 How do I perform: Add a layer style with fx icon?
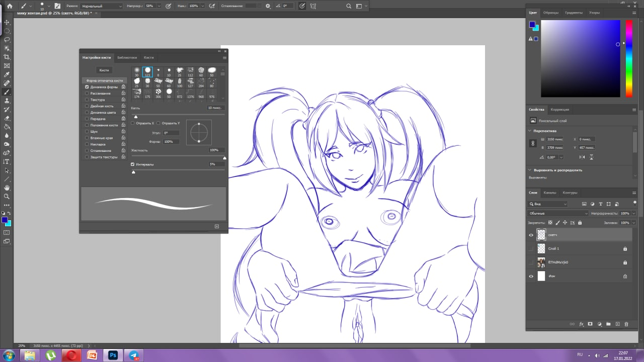pyautogui.click(x=581, y=324)
